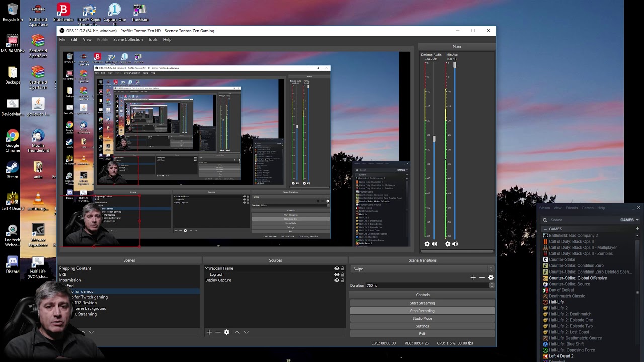Toggle lock on Display Capture source
644x362 pixels.
pos(343,280)
